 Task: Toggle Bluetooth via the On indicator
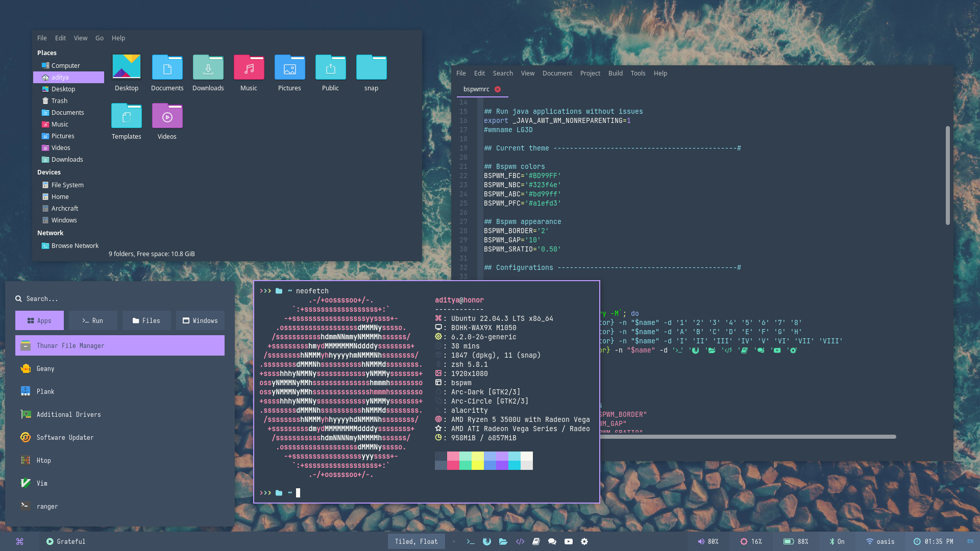tap(837, 541)
